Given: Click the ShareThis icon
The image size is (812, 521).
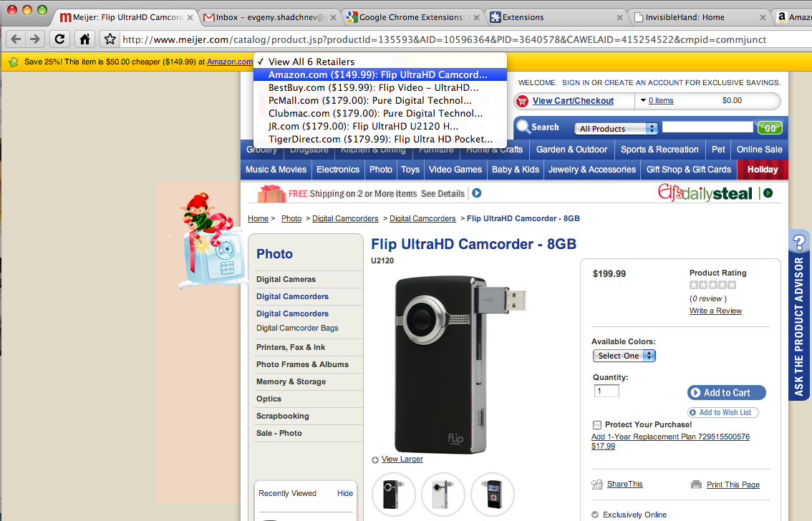Looking at the screenshot, I should [x=597, y=485].
